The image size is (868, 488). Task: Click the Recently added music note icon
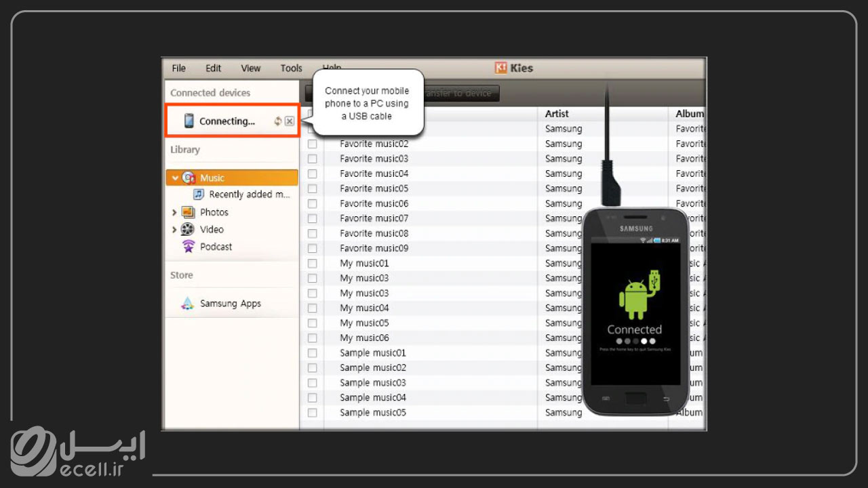click(x=199, y=195)
